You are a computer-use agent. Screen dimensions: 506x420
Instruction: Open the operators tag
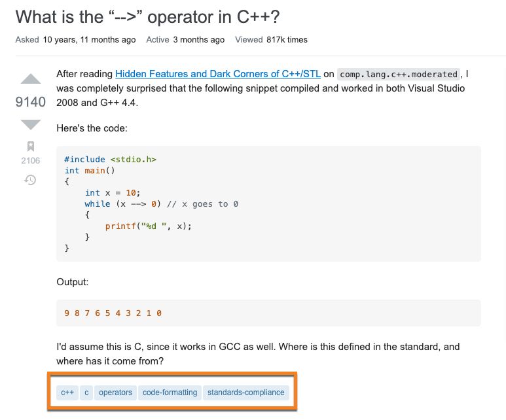coord(115,393)
